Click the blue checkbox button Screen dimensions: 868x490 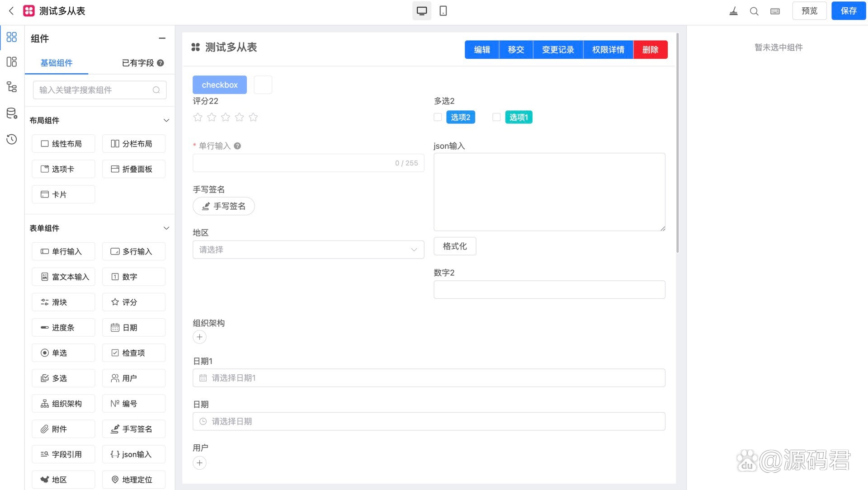[220, 85]
